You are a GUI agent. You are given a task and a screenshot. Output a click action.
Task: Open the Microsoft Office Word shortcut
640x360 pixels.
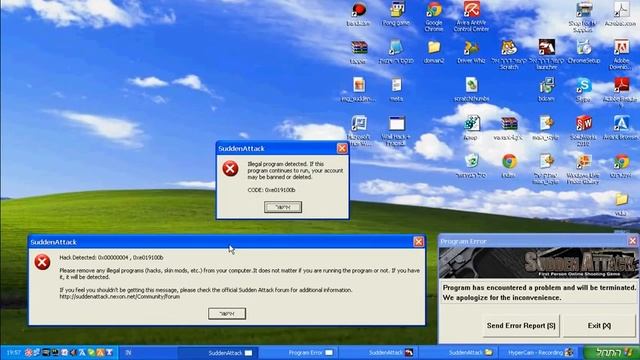(359, 131)
